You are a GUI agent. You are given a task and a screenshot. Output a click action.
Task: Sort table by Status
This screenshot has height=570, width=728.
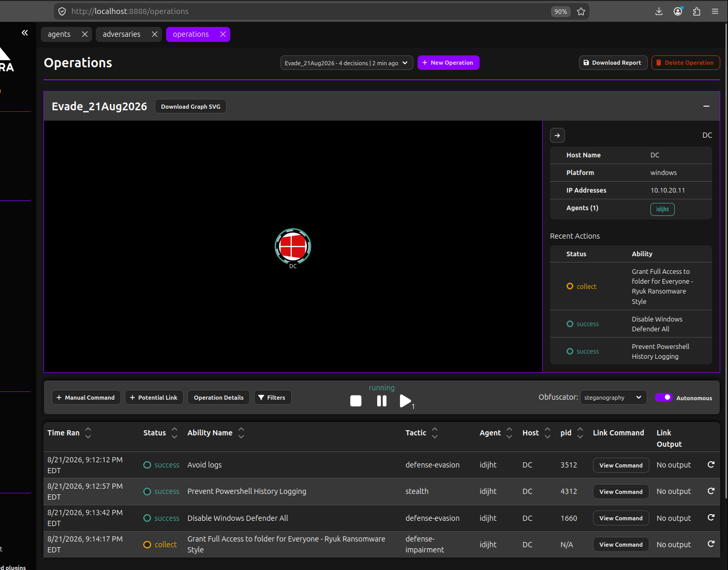pos(175,433)
